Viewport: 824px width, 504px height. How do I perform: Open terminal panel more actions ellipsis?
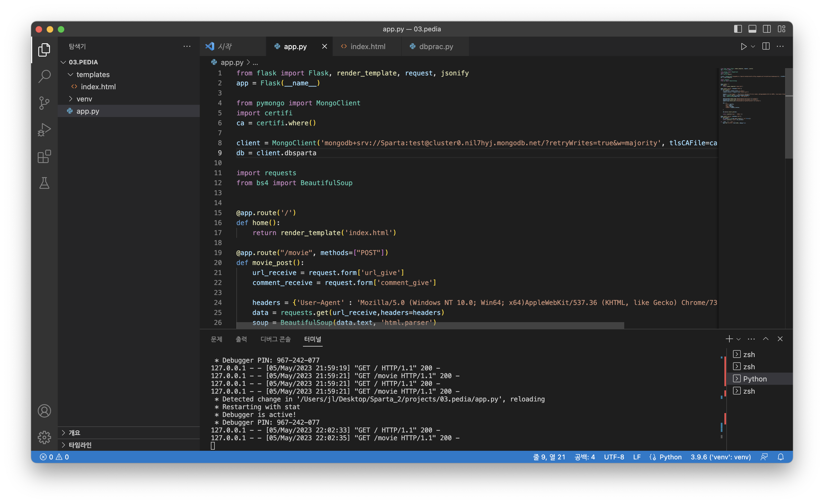tap(751, 339)
